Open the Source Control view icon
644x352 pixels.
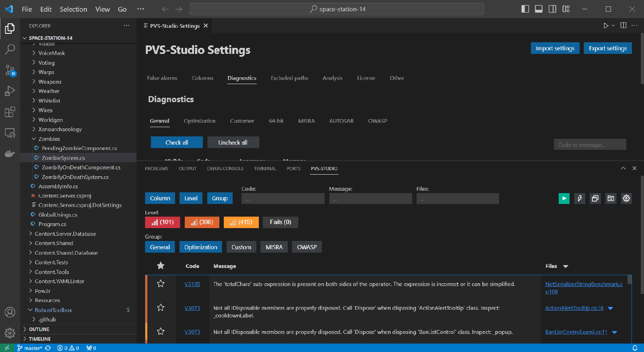click(x=10, y=70)
